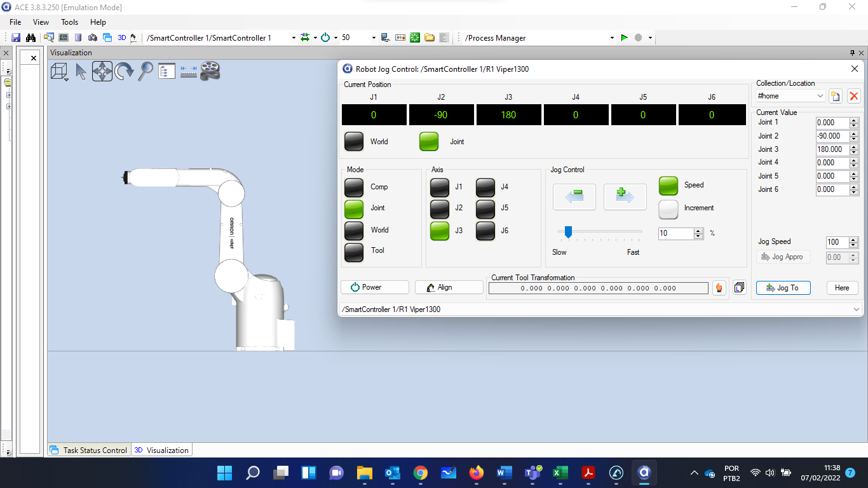The image size is (868, 488).
Task: Open the SmartController 1 path dropdown
Action: tap(294, 38)
